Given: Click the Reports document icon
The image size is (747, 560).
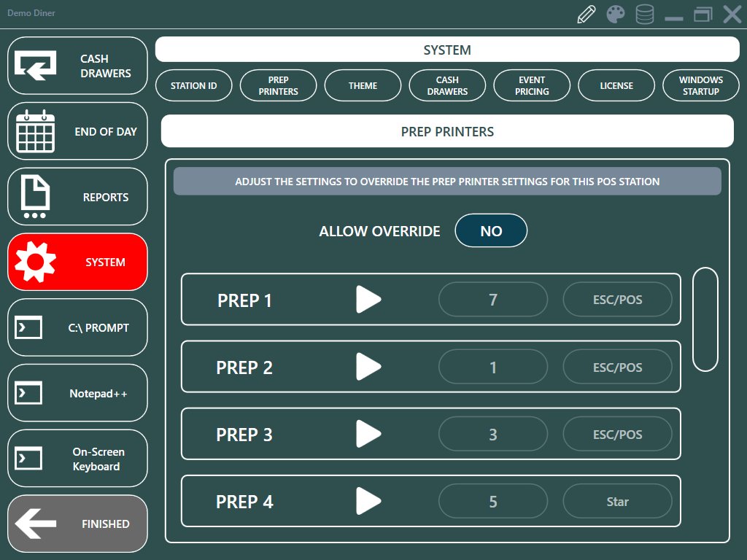Looking at the screenshot, I should (36, 197).
